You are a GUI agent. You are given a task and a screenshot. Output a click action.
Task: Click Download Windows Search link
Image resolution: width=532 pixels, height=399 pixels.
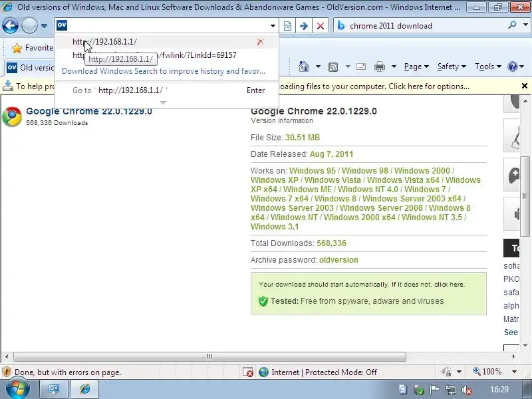tap(164, 71)
